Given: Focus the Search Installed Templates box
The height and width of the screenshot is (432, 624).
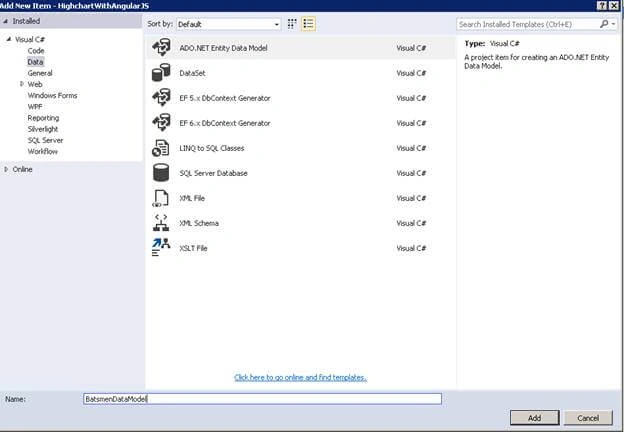Looking at the screenshot, I should [527, 24].
